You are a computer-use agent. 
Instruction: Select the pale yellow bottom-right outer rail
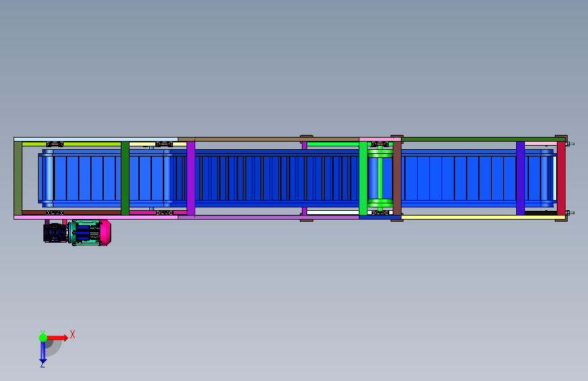(484, 217)
